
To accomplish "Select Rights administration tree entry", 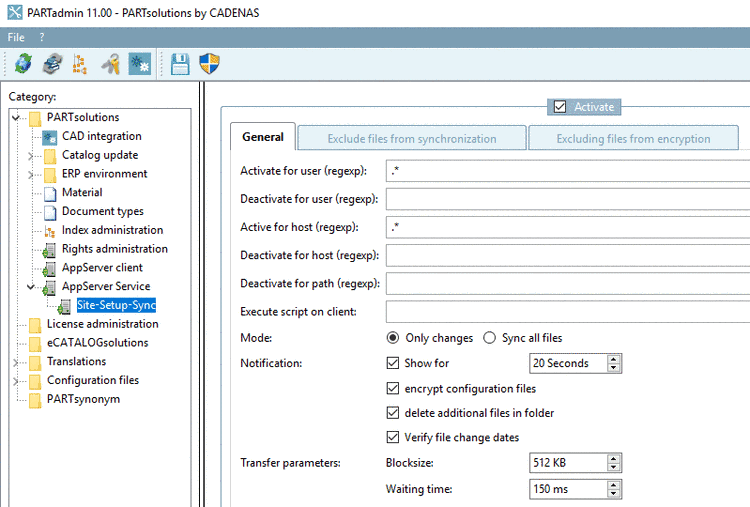I will pyautogui.click(x=115, y=249).
